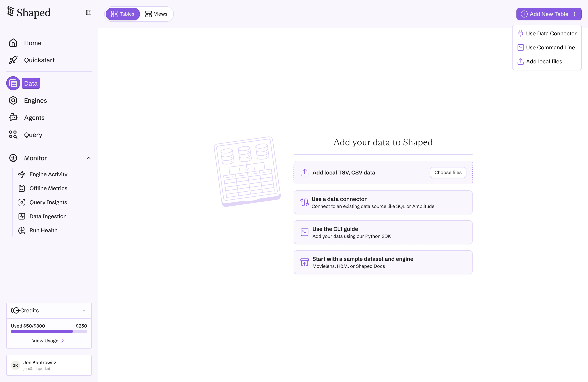The width and height of the screenshot is (588, 382).
Task: Open the Data section label
Action: 31,83
